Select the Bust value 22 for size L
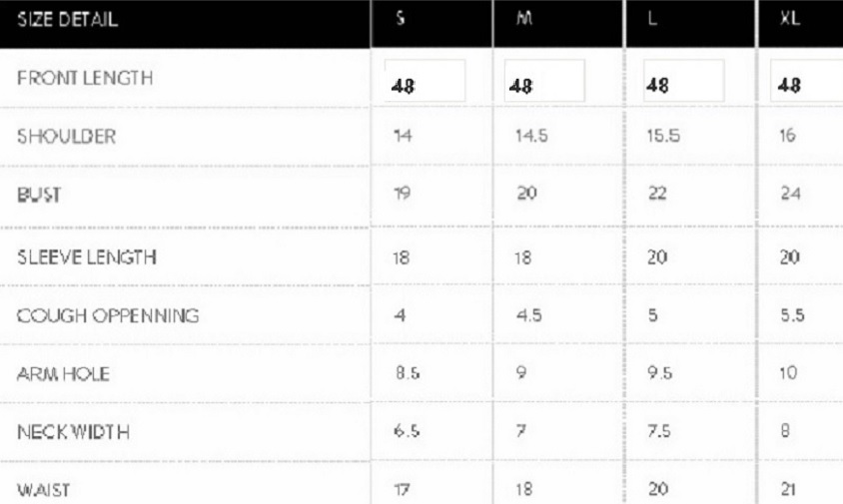Image resolution: width=843 pixels, height=504 pixels. coord(656,195)
